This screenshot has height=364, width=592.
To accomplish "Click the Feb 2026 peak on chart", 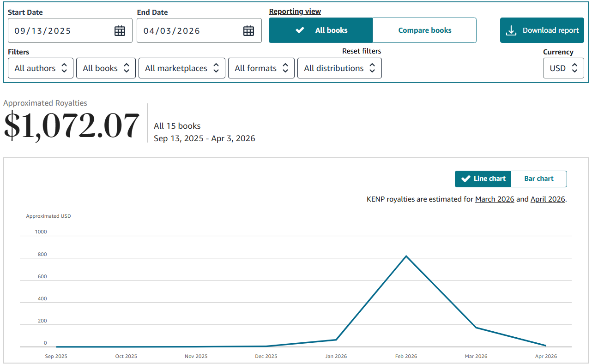I will [406, 256].
